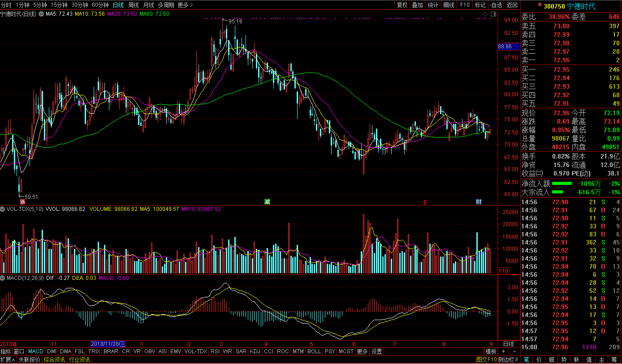
Task: Toggle 叠加 overlay on the chart
Action: (x=417, y=5)
